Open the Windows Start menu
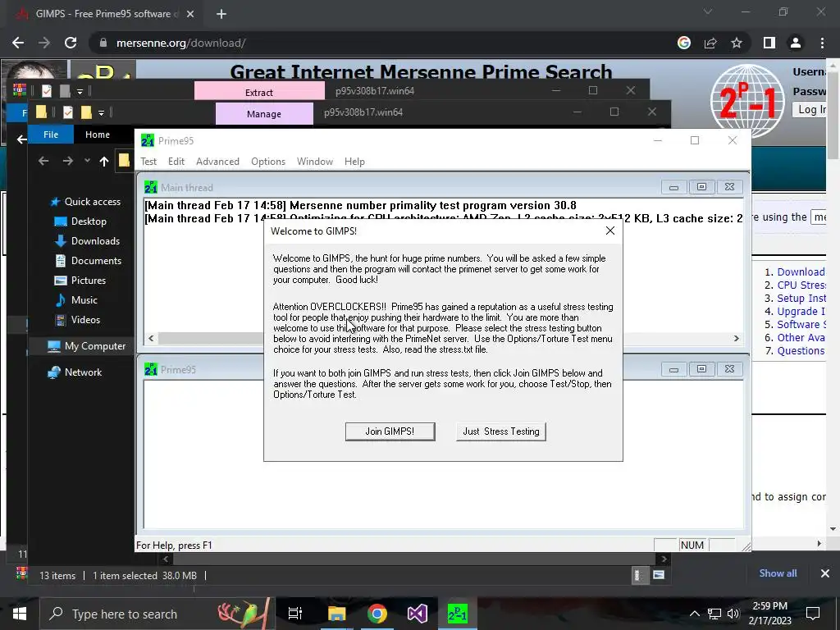This screenshot has width=840, height=630. (x=20, y=614)
